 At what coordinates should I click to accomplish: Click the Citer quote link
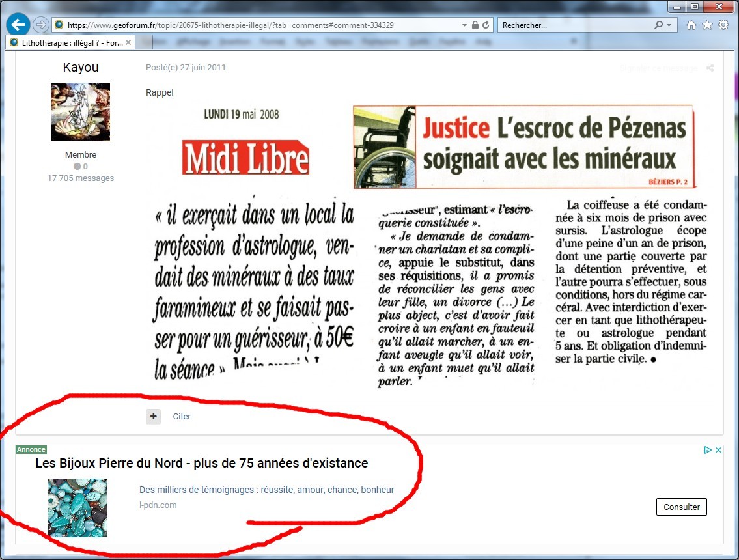click(182, 416)
